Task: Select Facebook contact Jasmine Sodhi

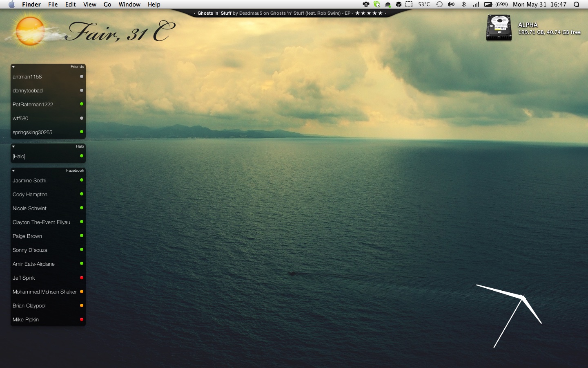Action: click(x=48, y=181)
